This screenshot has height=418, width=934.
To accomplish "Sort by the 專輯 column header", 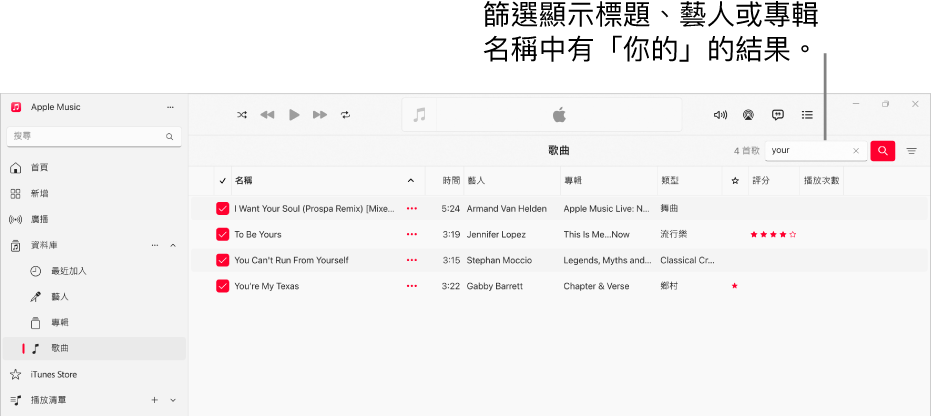I will [x=573, y=180].
